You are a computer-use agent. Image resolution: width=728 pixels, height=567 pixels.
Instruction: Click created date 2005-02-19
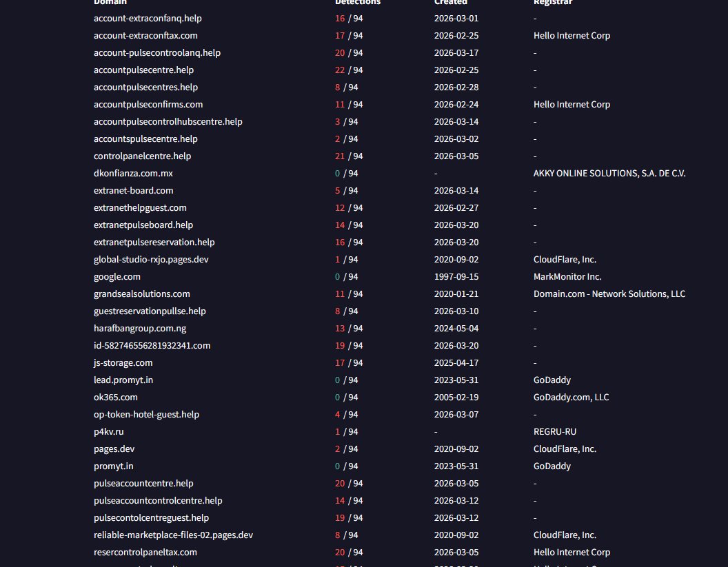pos(456,398)
